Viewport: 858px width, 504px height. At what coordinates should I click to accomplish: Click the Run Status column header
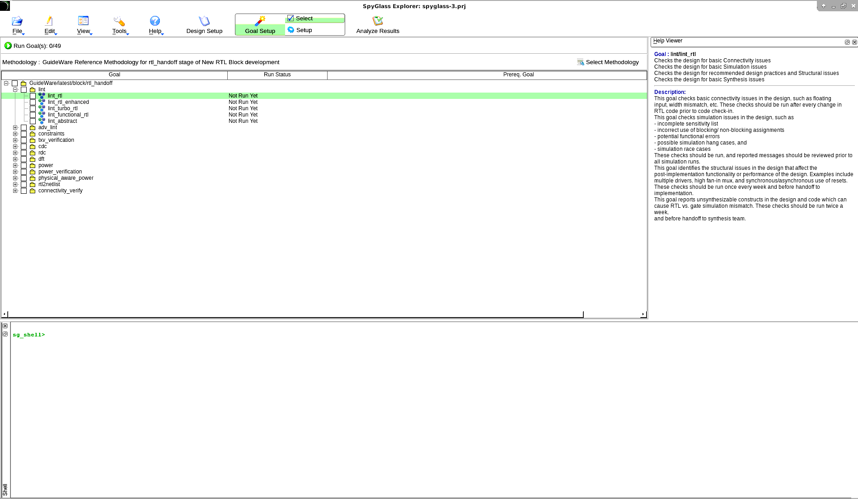click(x=277, y=75)
